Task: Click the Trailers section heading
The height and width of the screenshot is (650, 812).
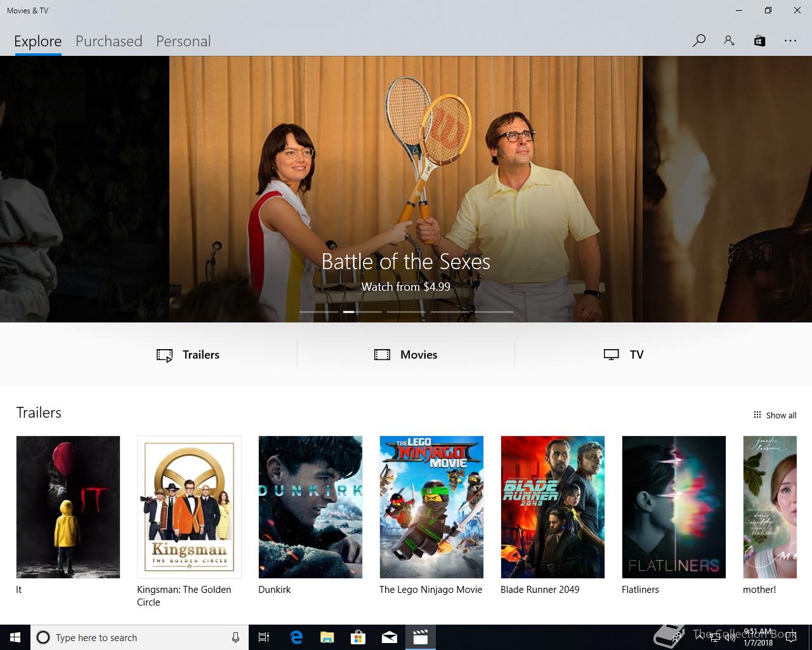Action: pyautogui.click(x=39, y=413)
